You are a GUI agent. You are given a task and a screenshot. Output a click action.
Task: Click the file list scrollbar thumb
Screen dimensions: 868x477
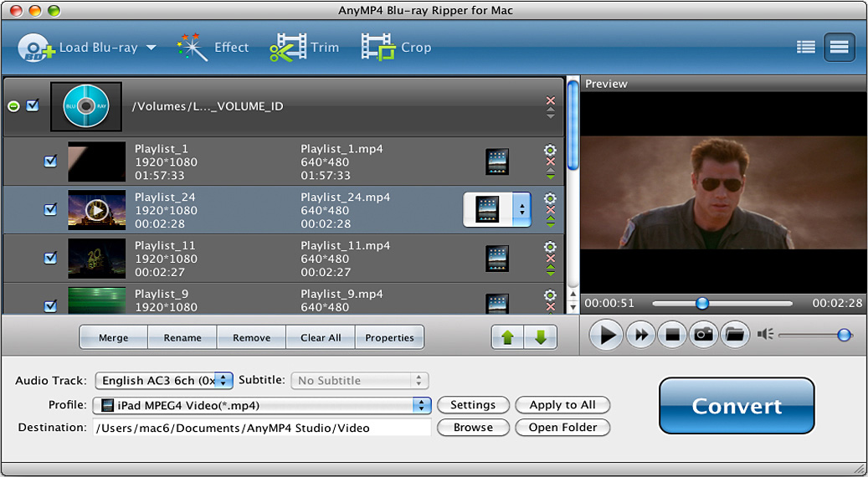click(573, 126)
